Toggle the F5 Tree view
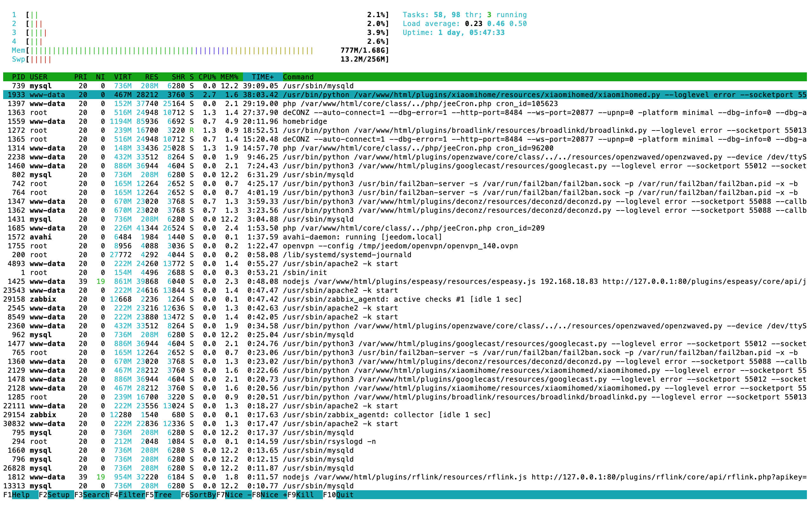Viewport: 812px width, 508px height. coord(163,495)
